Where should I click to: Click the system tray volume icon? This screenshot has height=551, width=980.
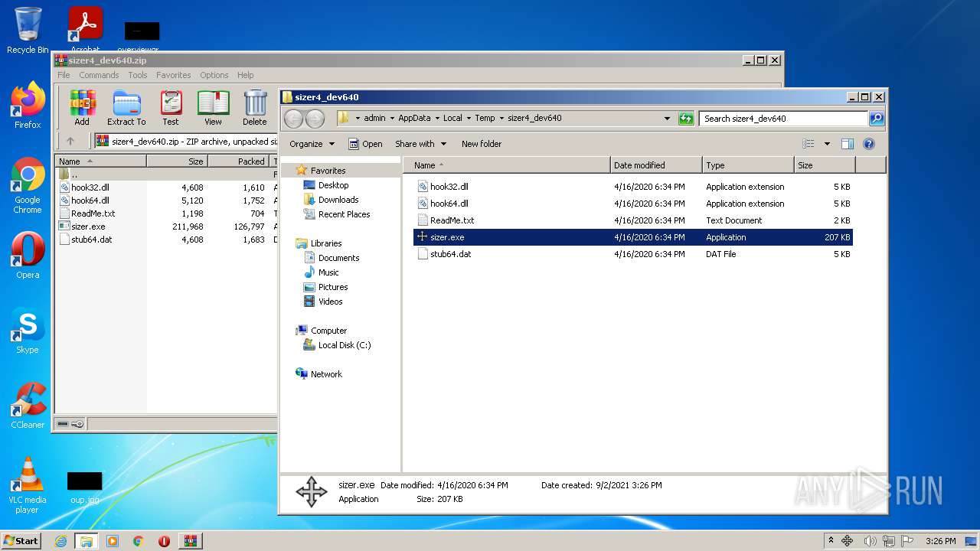click(x=870, y=541)
